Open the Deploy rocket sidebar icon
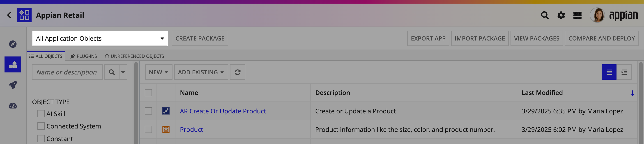 coord(13,85)
